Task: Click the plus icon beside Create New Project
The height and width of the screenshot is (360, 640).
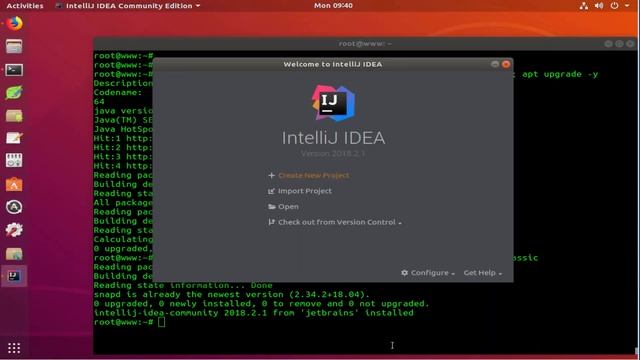Action: point(271,175)
